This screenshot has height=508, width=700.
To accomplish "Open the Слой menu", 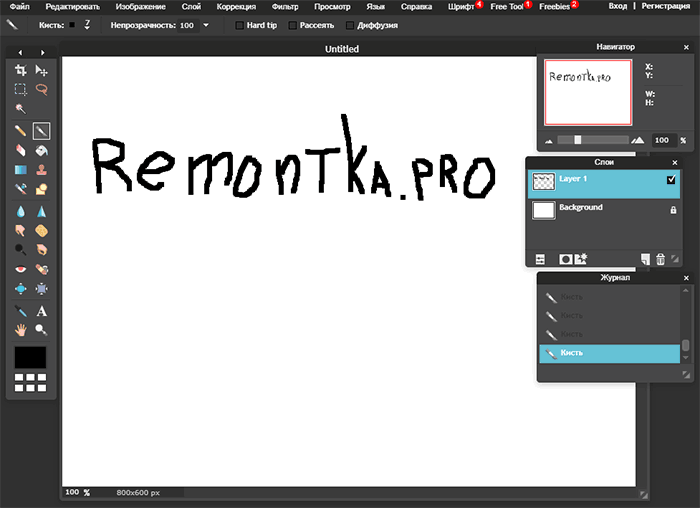I will click(191, 6).
